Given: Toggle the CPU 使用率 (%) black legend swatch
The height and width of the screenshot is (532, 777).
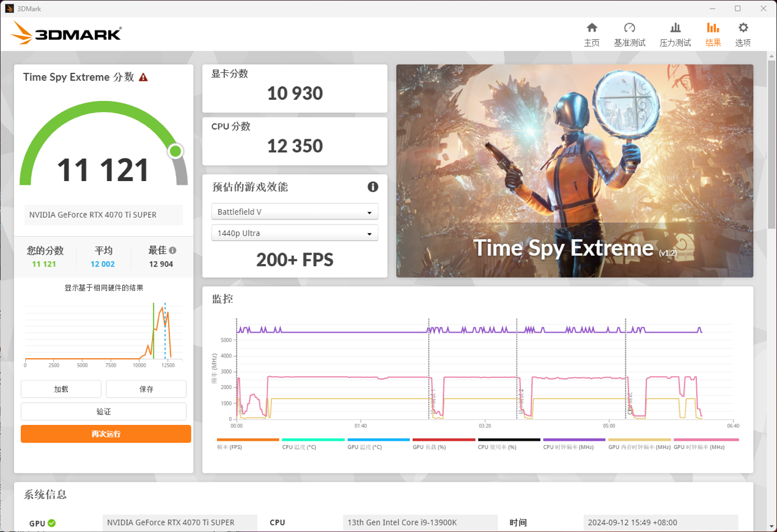Looking at the screenshot, I should 509,440.
